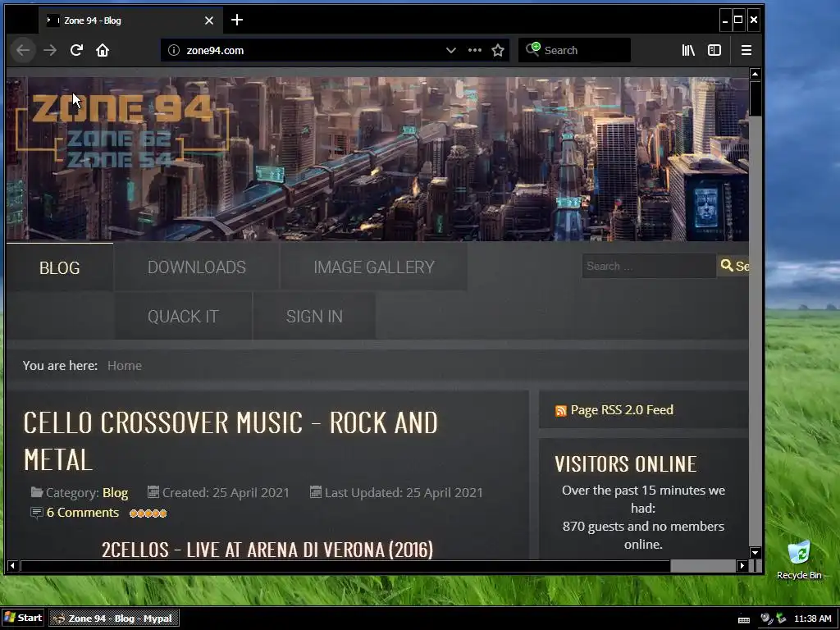Click the comments speech bubble icon
The width and height of the screenshot is (840, 630).
(36, 513)
